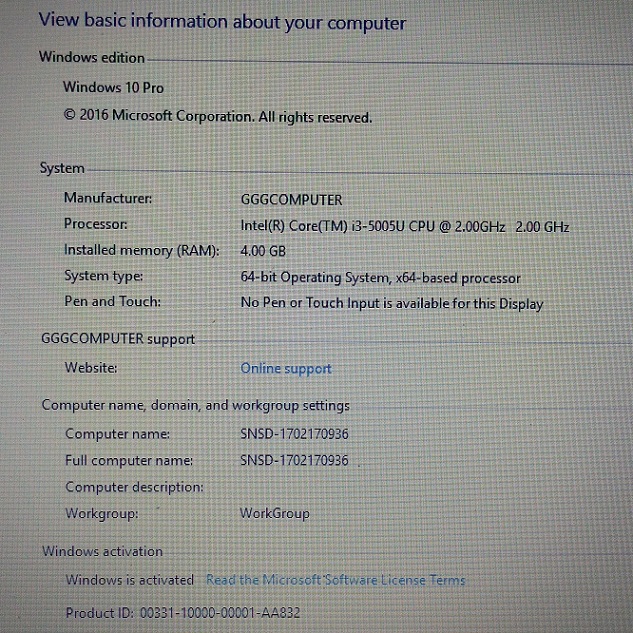Open the Online support link

click(286, 368)
